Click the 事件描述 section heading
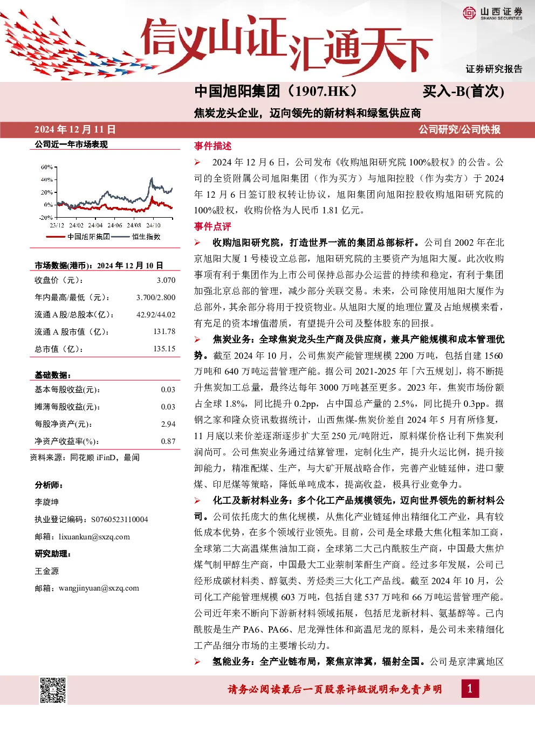 tap(212, 146)
